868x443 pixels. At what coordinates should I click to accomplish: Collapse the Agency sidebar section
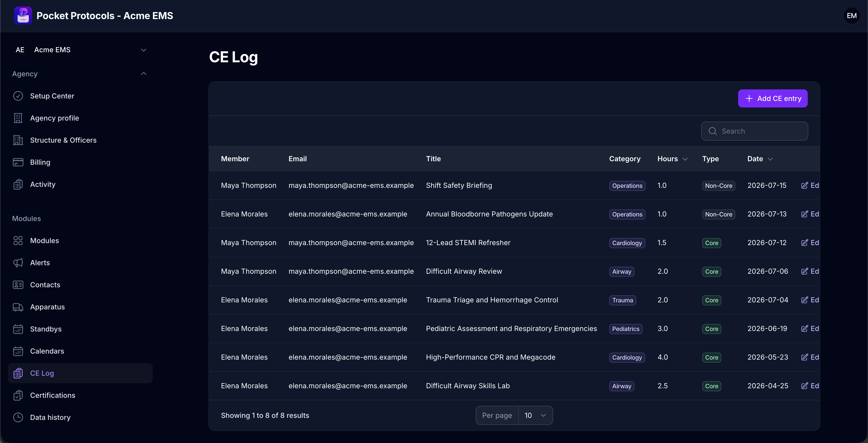144,74
